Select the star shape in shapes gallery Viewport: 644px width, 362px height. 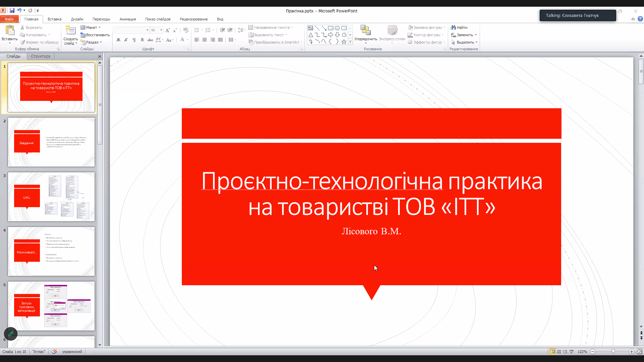pyautogui.click(x=344, y=42)
